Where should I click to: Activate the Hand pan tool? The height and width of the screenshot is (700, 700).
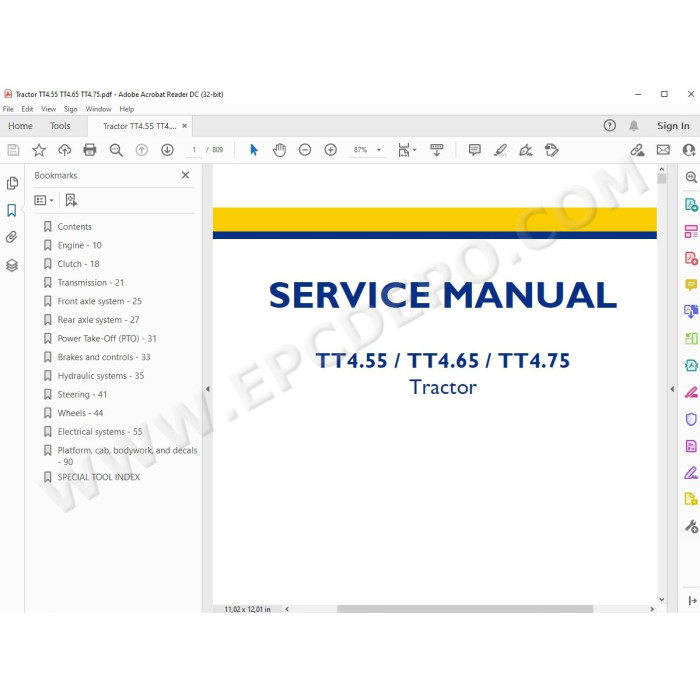[x=279, y=150]
